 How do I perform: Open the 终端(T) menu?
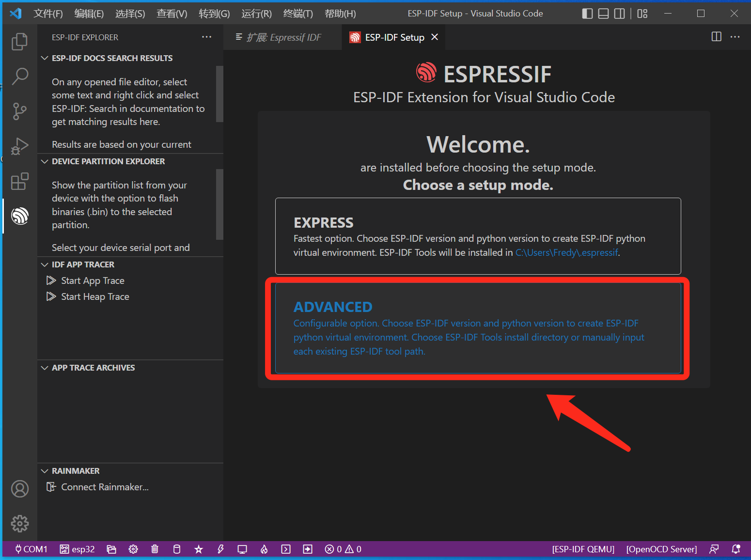[298, 14]
